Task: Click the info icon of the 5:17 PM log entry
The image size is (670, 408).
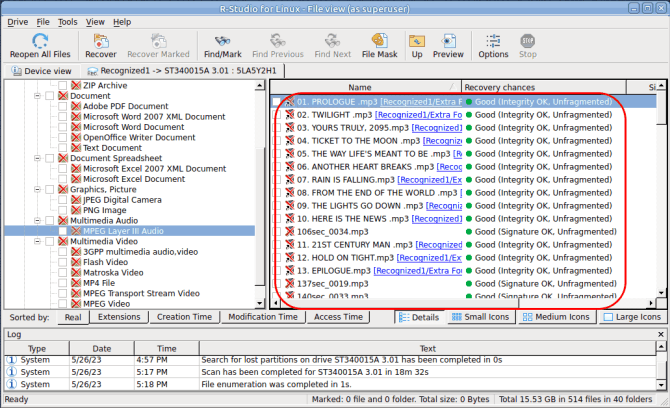Action: 12,372
